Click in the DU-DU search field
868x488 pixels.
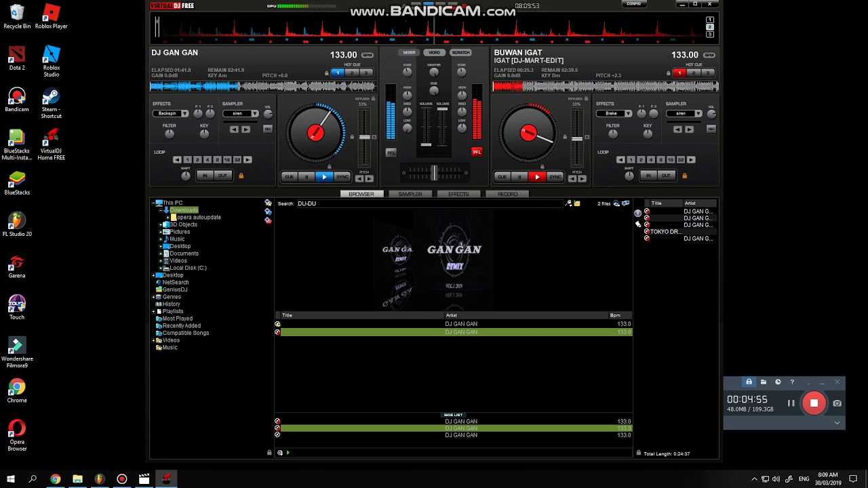tap(431, 203)
